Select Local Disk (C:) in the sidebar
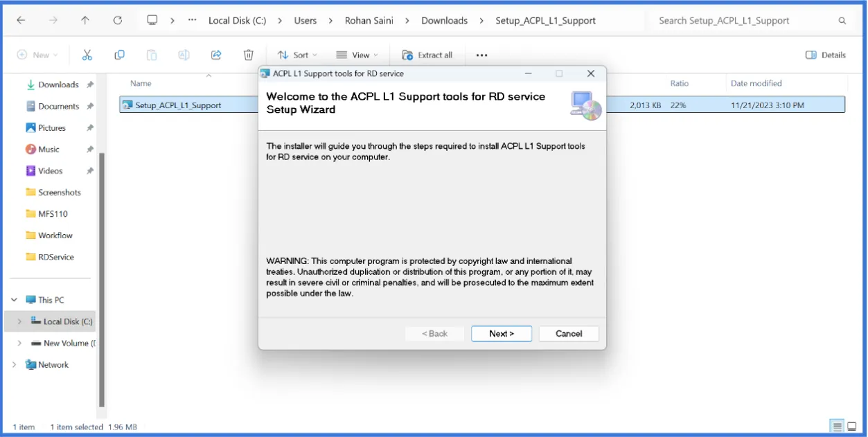The image size is (868, 437). (x=68, y=321)
